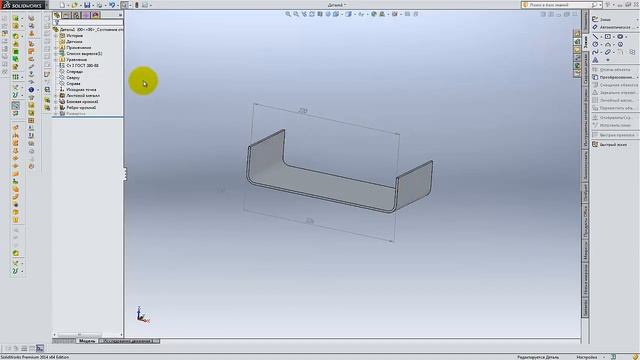This screenshot has width=640, height=360.
Task: Select the Point sketch tool
Action: (608, 60)
